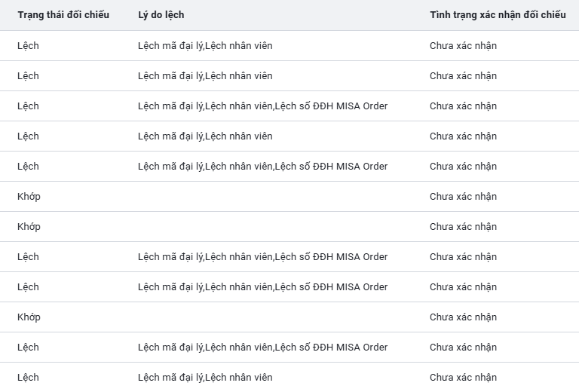Click the third "Khớp" status cell

pyautogui.click(x=29, y=317)
